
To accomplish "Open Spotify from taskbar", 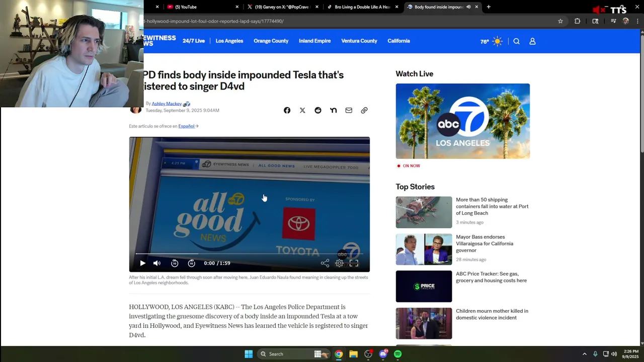I will tap(397, 354).
